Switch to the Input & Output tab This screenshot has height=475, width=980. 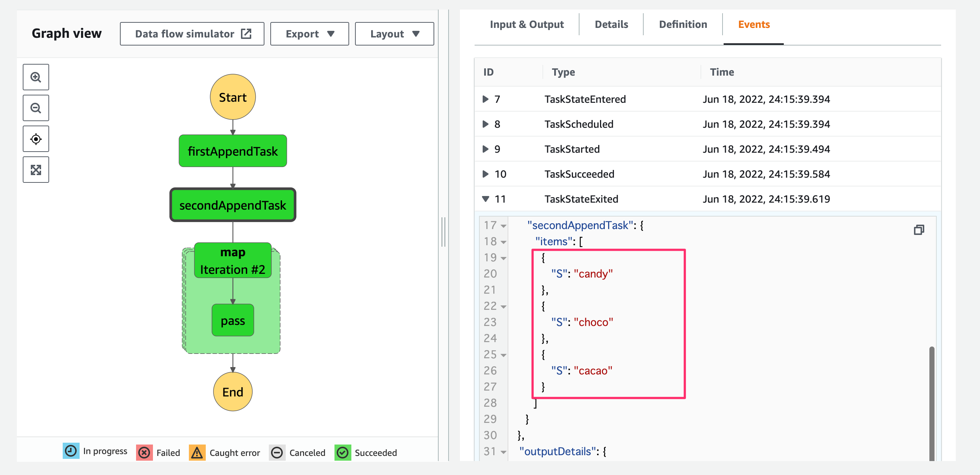(527, 24)
